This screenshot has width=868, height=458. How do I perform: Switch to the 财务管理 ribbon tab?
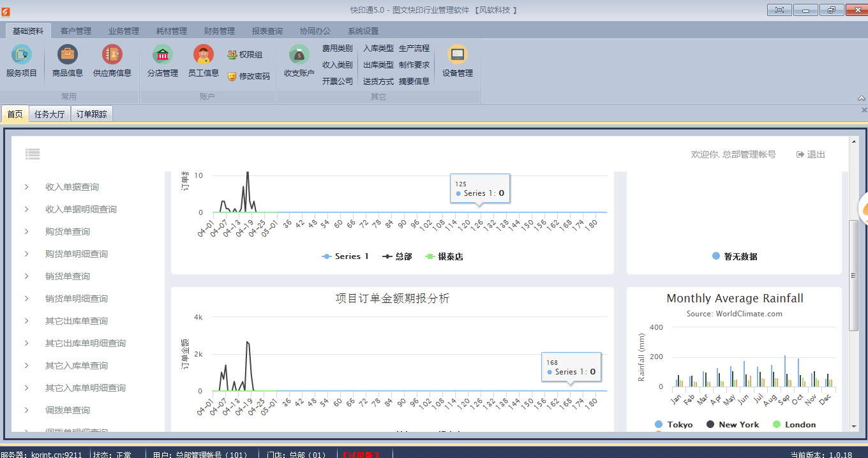tap(219, 31)
